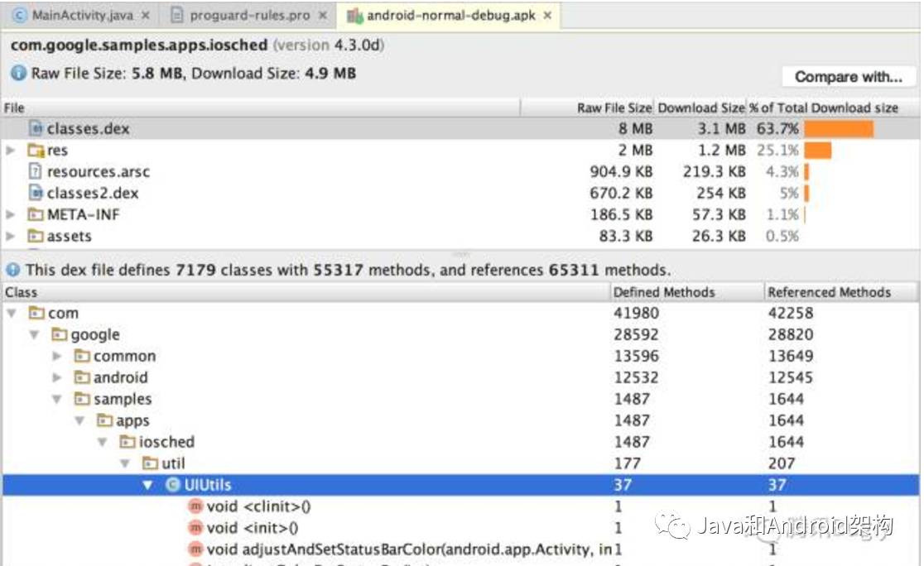Expand the res folder
Screen dimensions: 924x566
11,150
